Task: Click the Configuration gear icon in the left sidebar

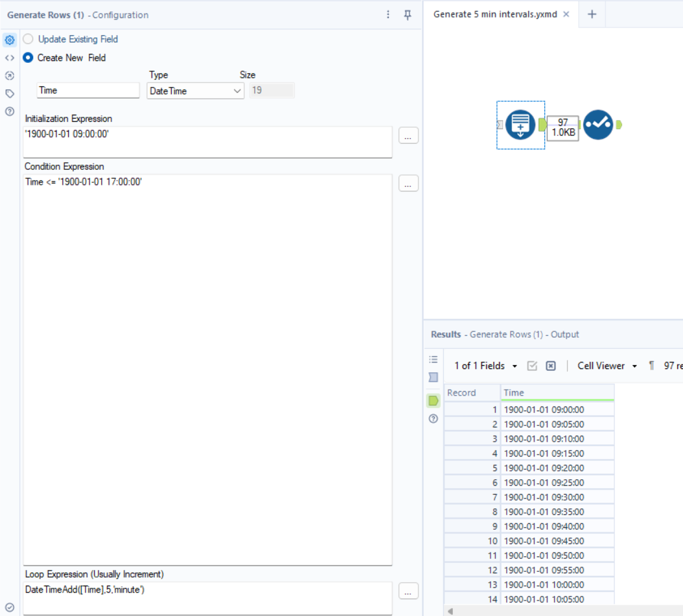Action: [x=9, y=40]
